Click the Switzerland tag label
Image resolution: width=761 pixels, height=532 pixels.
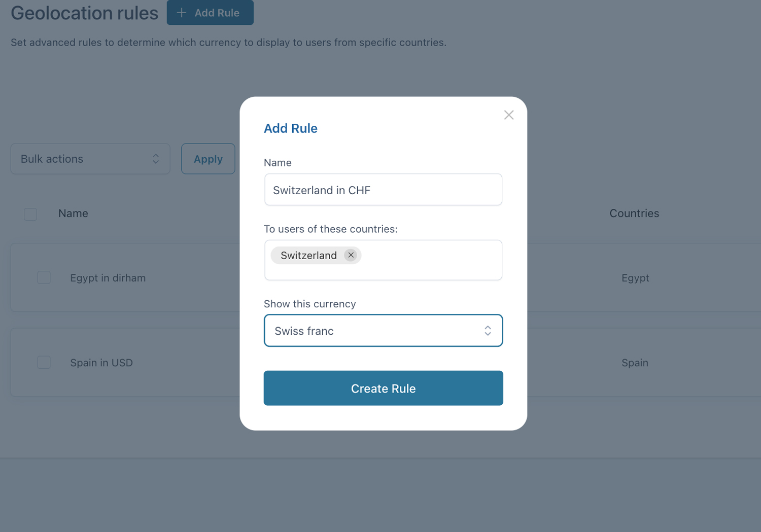click(308, 255)
